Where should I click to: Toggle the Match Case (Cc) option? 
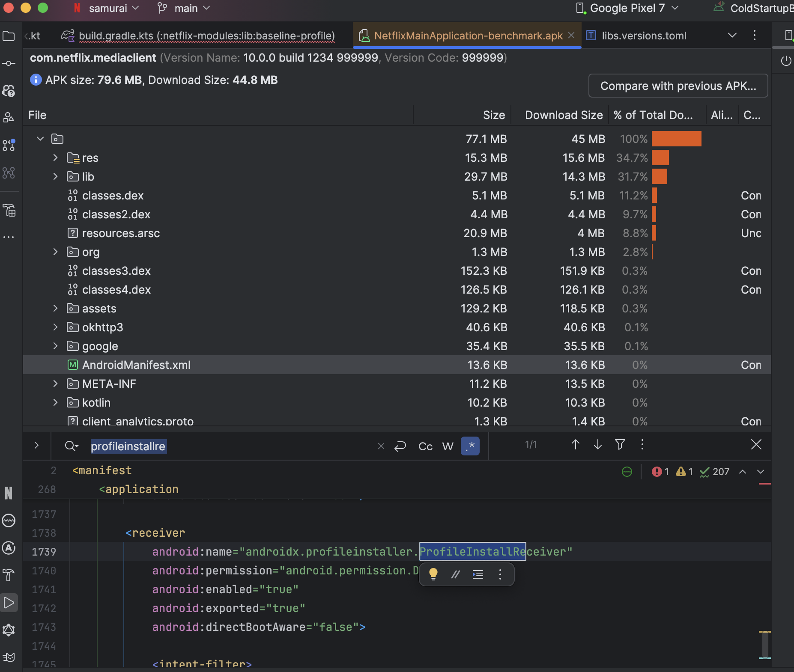click(425, 446)
